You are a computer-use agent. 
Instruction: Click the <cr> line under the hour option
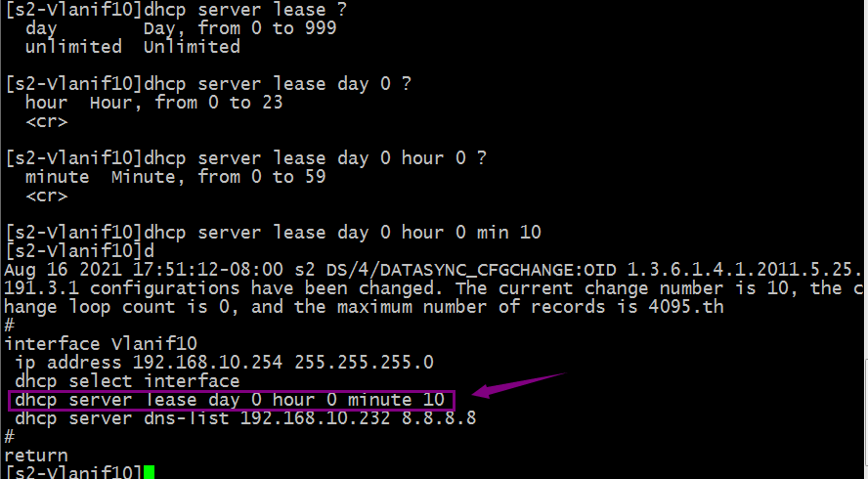coord(47,121)
